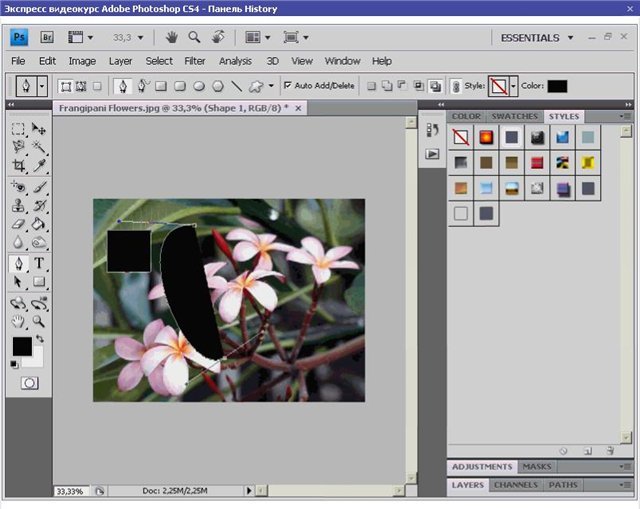Open the Filter menu
This screenshot has width=640, height=509.
(195, 61)
